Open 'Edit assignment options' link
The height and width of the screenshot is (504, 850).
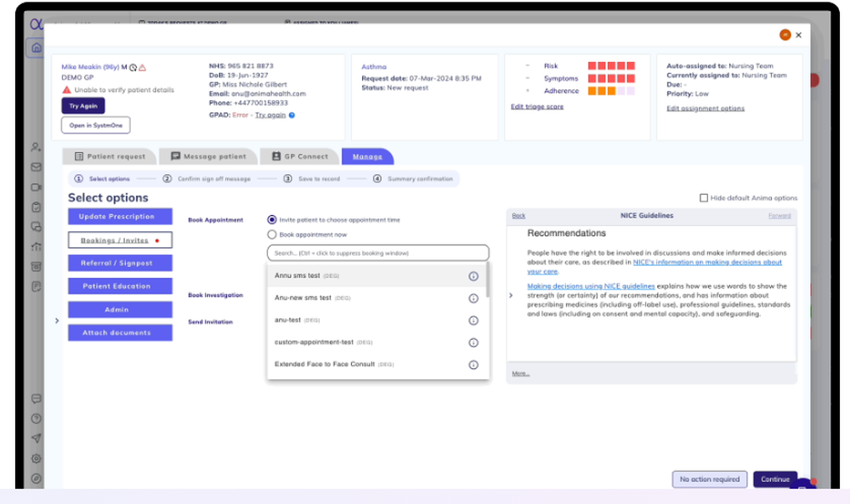[705, 109]
